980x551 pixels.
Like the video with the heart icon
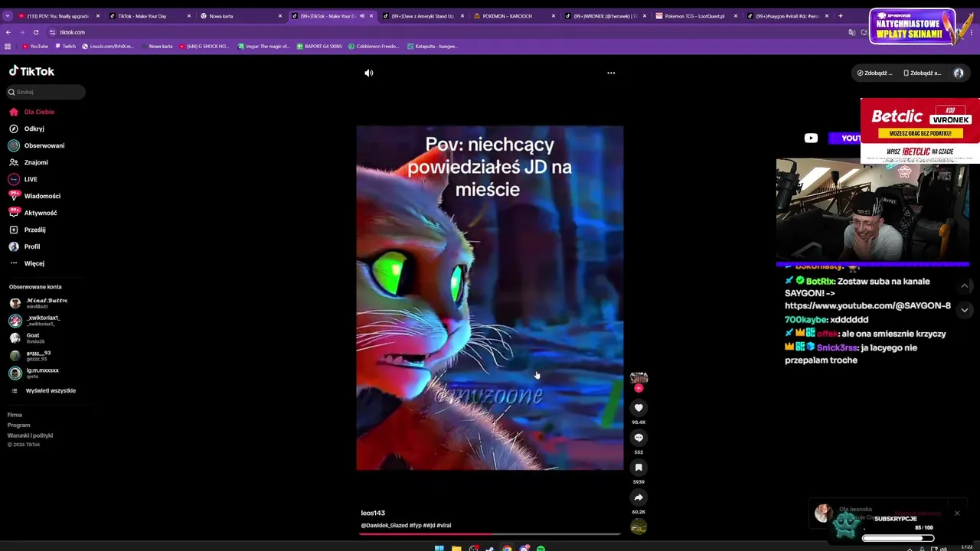[639, 408]
